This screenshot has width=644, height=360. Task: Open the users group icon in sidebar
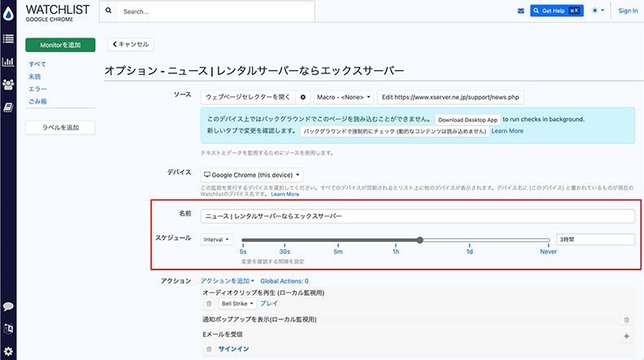pos(8,84)
